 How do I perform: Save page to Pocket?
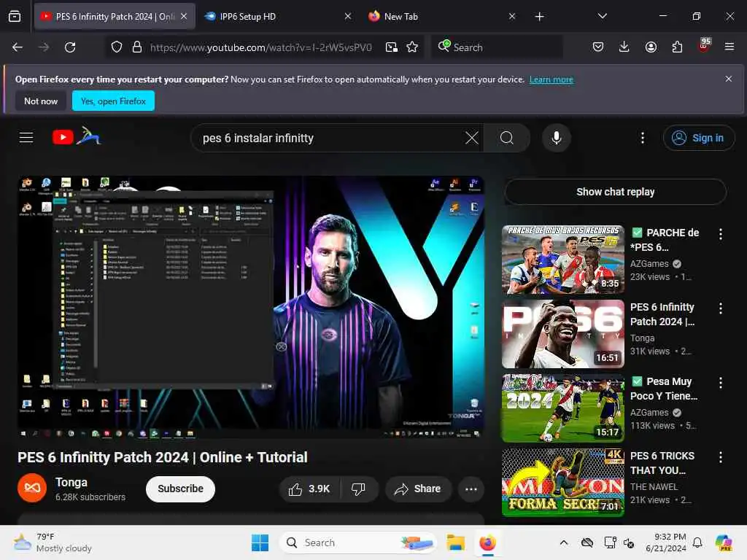point(598,47)
